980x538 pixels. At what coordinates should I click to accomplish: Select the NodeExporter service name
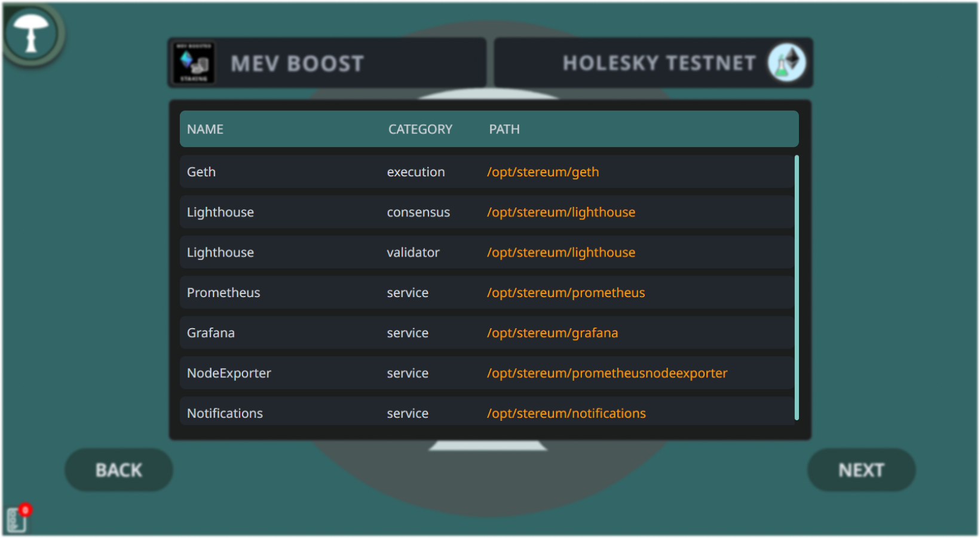coord(229,373)
